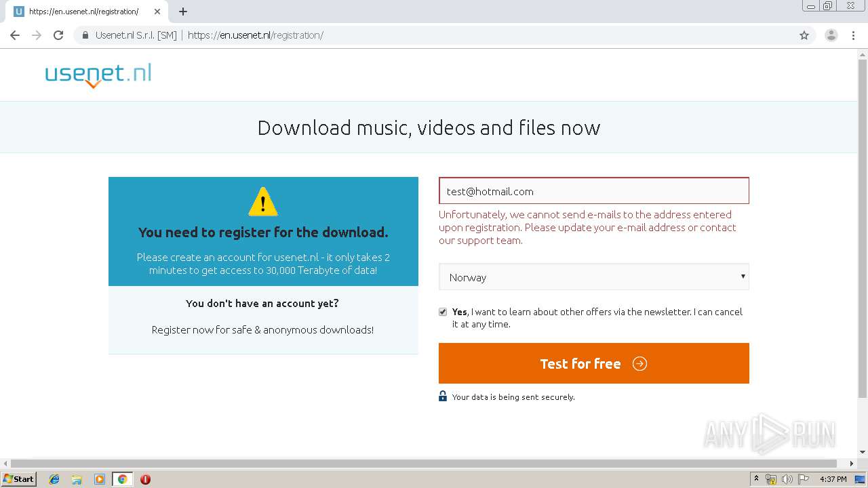Click the 'You need to register' heading

(x=263, y=232)
